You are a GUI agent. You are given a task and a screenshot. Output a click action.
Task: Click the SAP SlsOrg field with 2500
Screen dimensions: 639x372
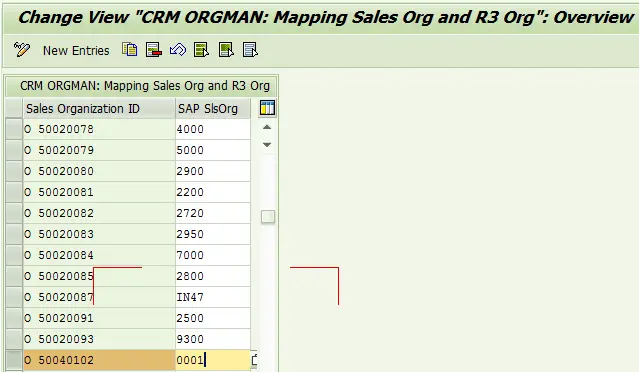[213, 318]
